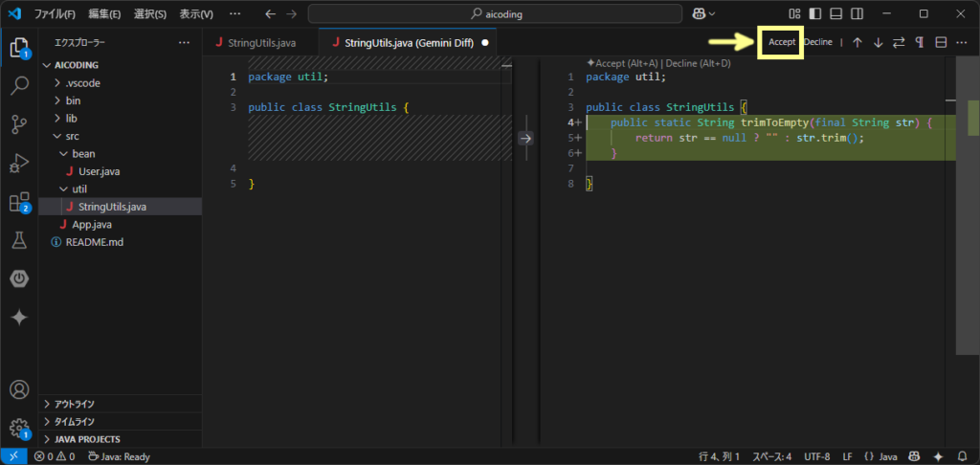Open the 選択(S) menu

click(x=150, y=13)
